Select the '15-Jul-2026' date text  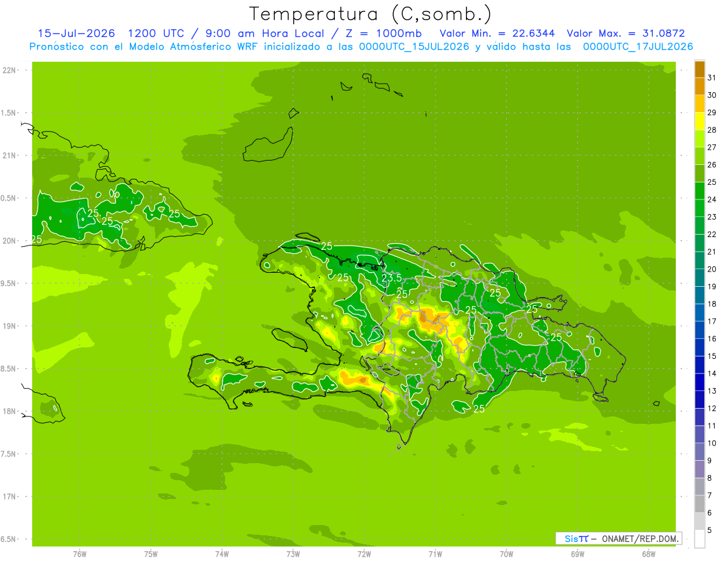click(x=76, y=33)
